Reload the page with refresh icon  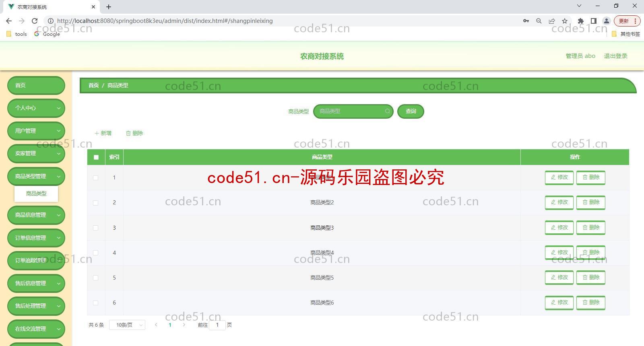click(35, 21)
